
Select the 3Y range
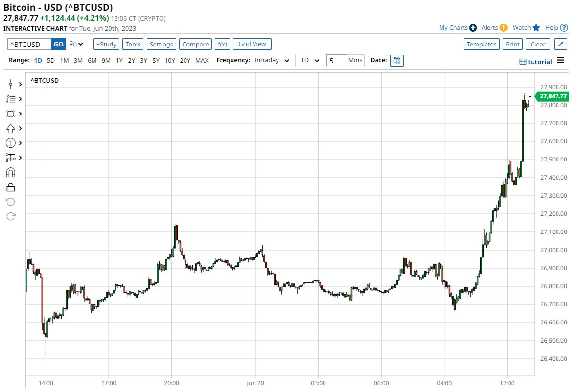pos(143,60)
